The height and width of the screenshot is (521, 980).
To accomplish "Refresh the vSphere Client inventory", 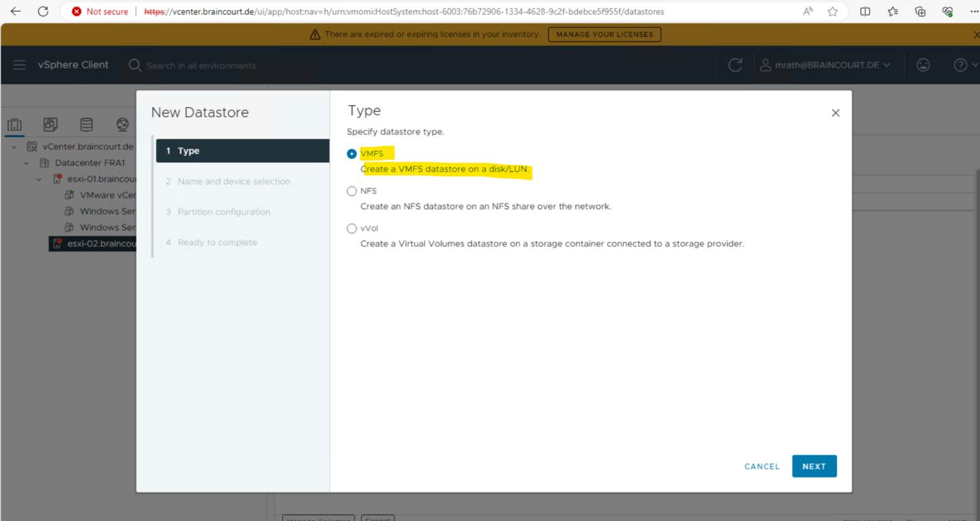I will (x=735, y=64).
